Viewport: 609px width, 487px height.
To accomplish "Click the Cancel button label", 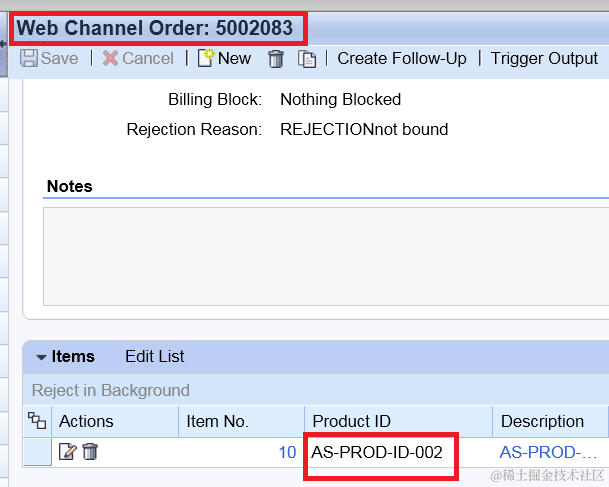I will point(148,58).
